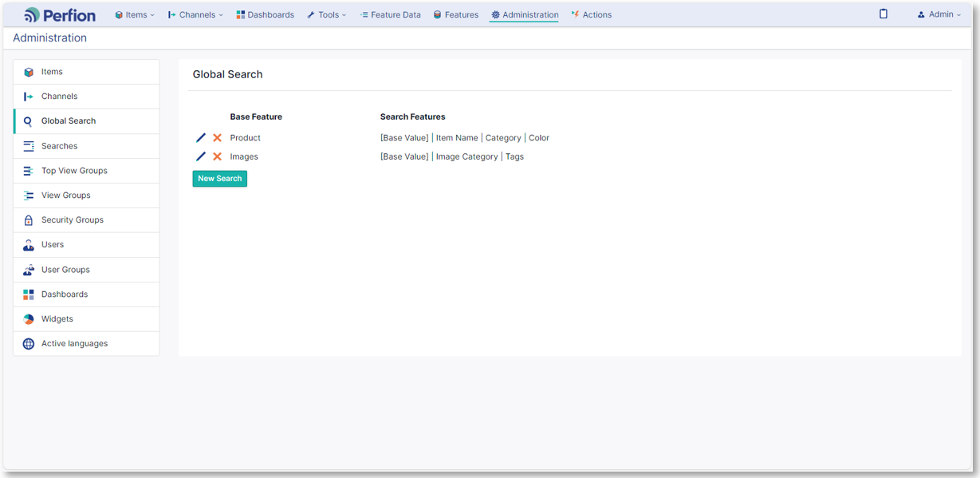Open the View Groups sidebar label

click(x=66, y=196)
